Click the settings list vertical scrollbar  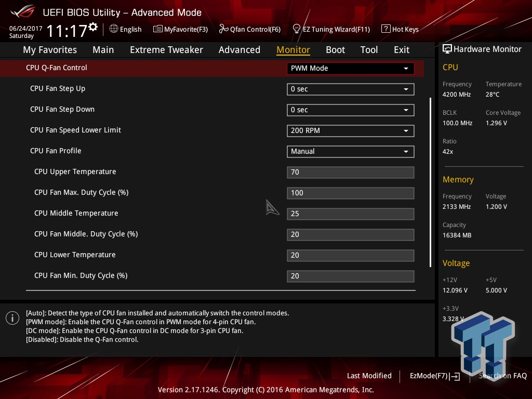point(430,182)
